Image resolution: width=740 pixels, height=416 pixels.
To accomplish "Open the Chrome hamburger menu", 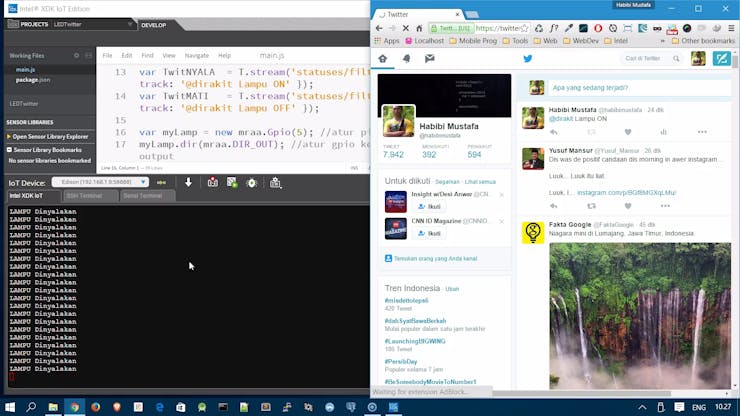I will (731, 28).
